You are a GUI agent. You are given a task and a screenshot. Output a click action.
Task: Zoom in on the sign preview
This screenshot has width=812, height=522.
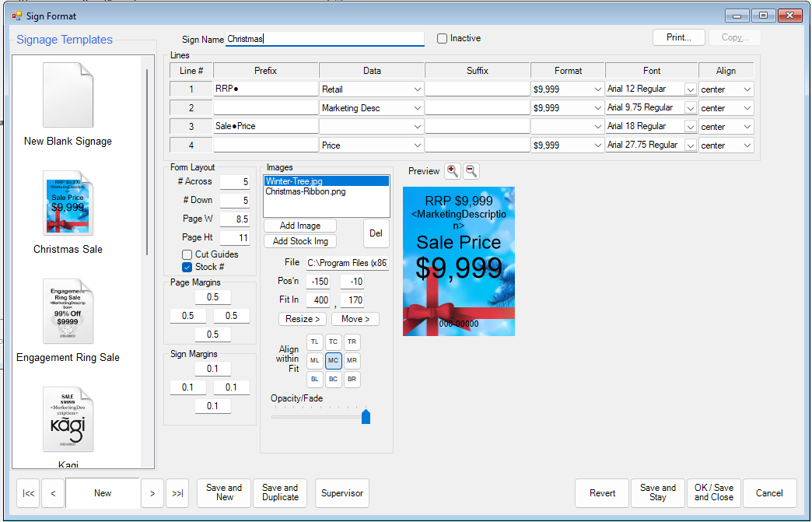pyautogui.click(x=453, y=170)
